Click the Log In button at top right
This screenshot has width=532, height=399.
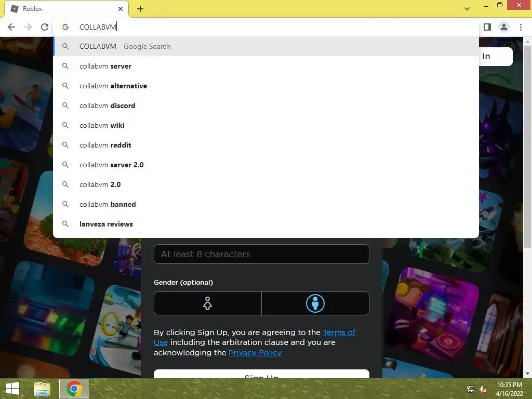[x=496, y=56]
